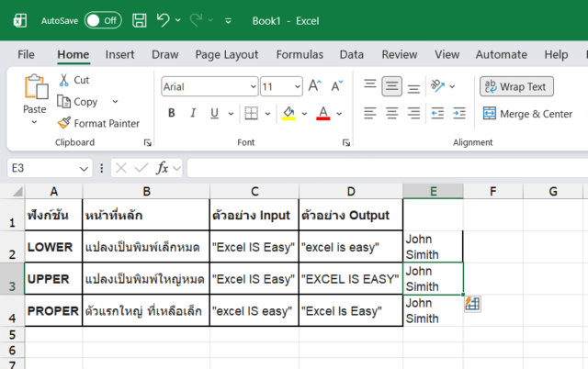Switch to the Data tab
The width and height of the screenshot is (588, 369).
click(351, 55)
